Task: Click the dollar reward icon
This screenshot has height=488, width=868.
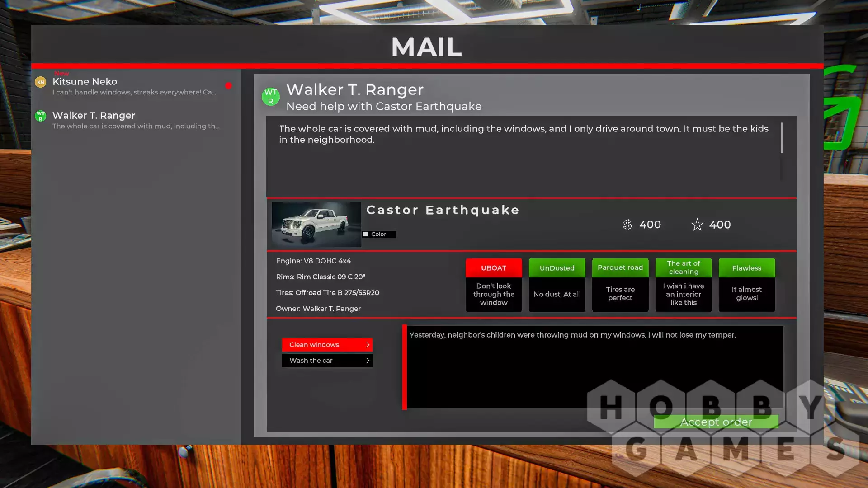Action: 627,225
